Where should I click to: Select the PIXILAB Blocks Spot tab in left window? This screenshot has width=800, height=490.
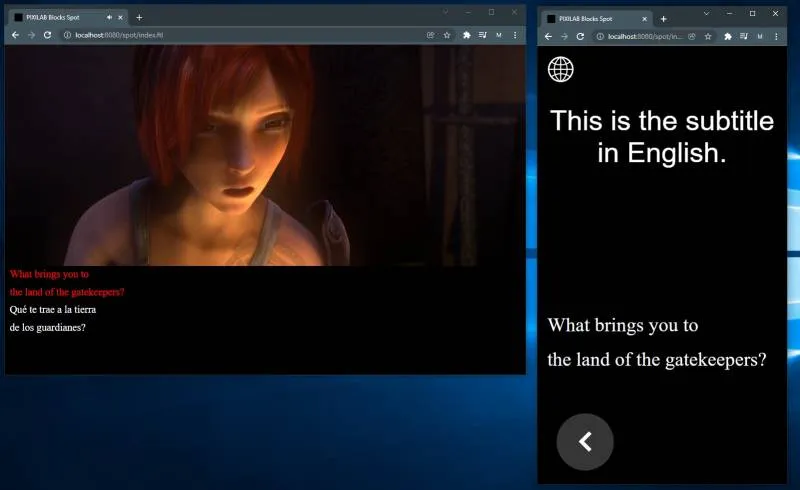(x=68, y=17)
